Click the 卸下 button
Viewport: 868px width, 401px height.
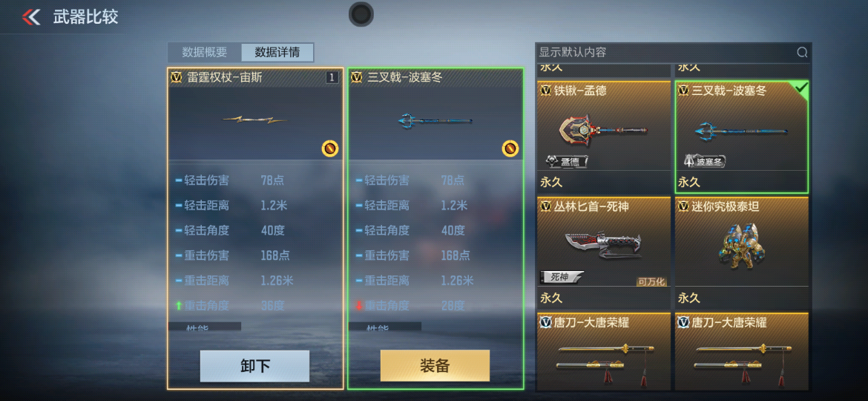254,366
